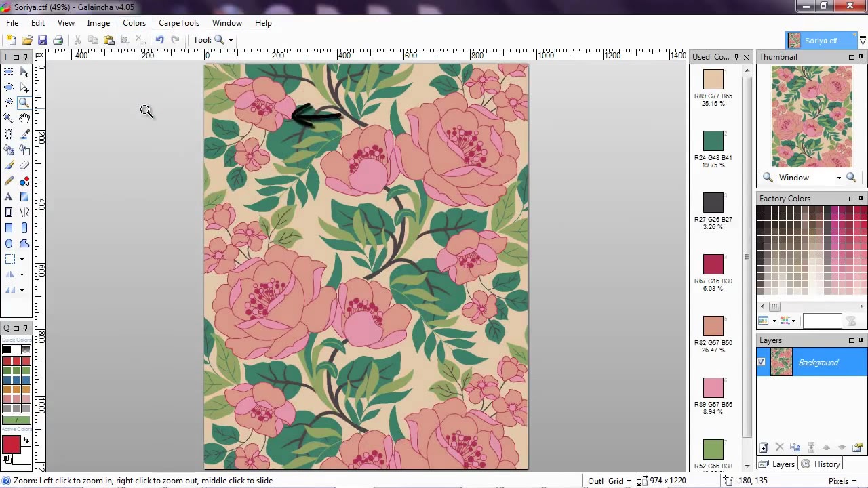The height and width of the screenshot is (488, 868).
Task: Select the Move Selection arrow tool
Action: (24, 72)
